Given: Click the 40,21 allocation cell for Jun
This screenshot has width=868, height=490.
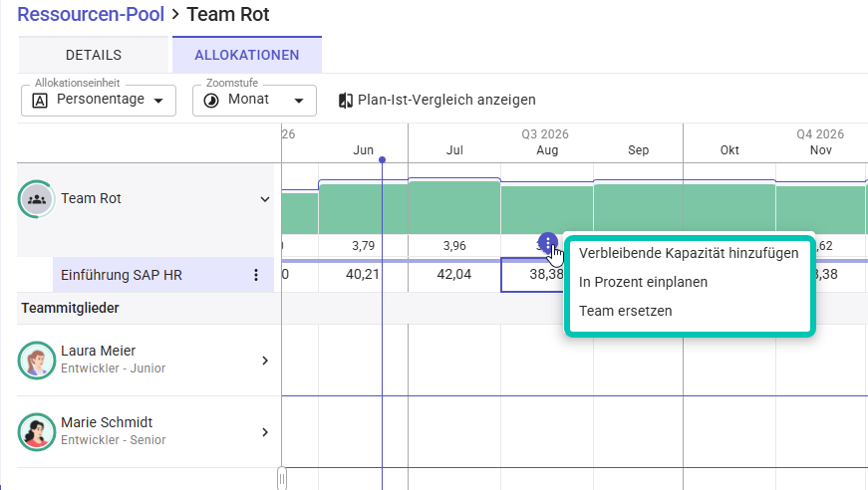Looking at the screenshot, I should coord(363,274).
